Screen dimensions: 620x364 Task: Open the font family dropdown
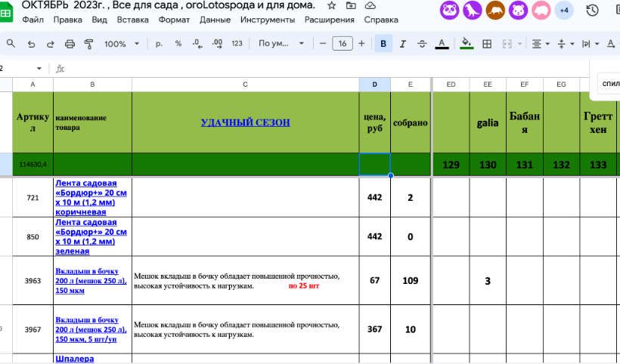(280, 44)
